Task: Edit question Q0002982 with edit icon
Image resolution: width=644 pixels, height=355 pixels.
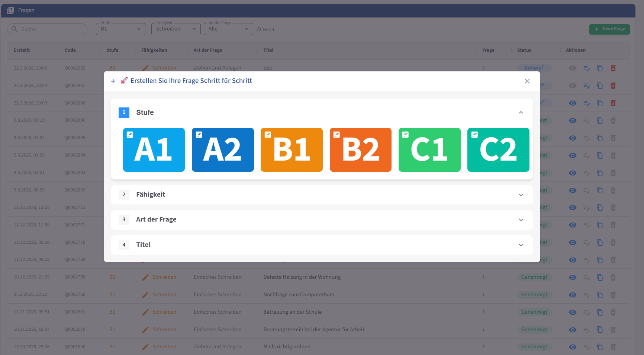Action: 586,68
